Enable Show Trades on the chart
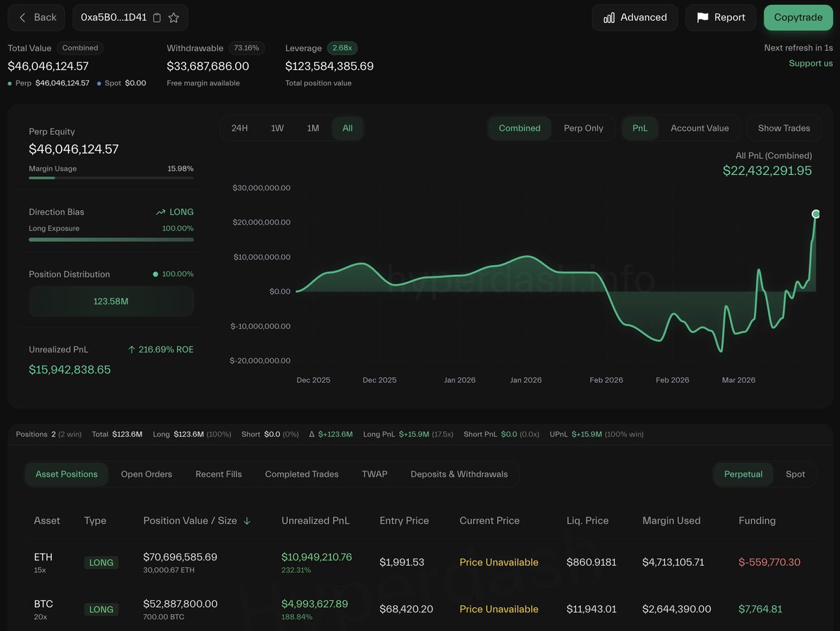 click(783, 128)
